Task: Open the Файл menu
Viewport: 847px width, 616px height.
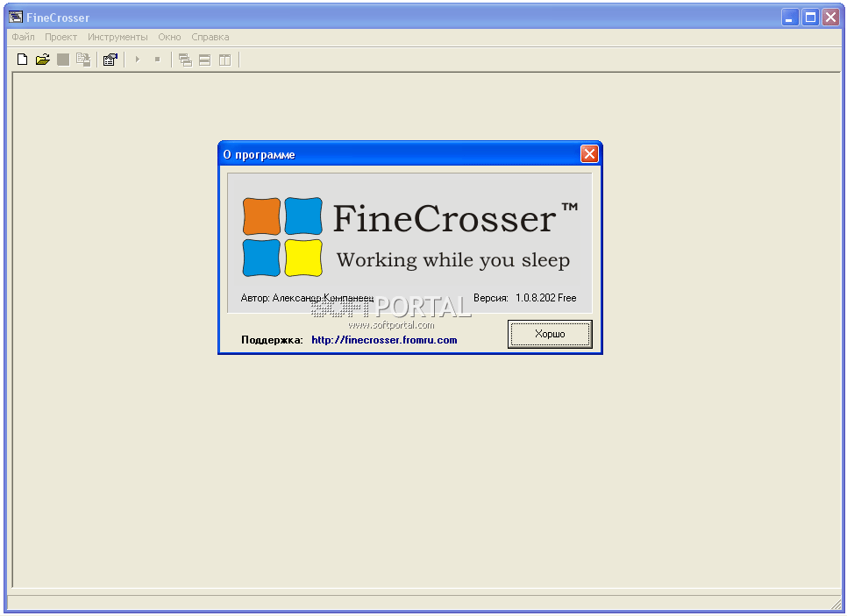Action: point(23,38)
